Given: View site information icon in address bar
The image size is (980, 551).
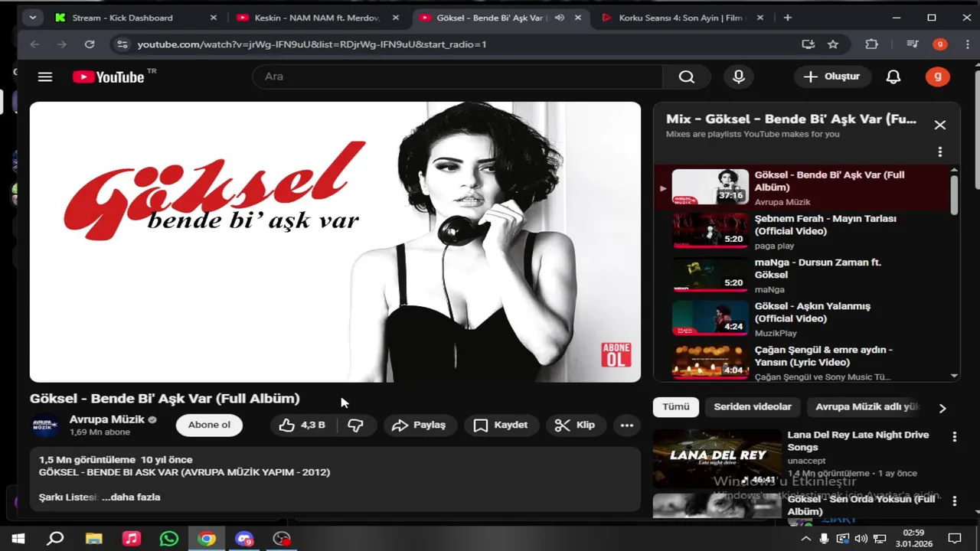Looking at the screenshot, I should click(x=122, y=44).
